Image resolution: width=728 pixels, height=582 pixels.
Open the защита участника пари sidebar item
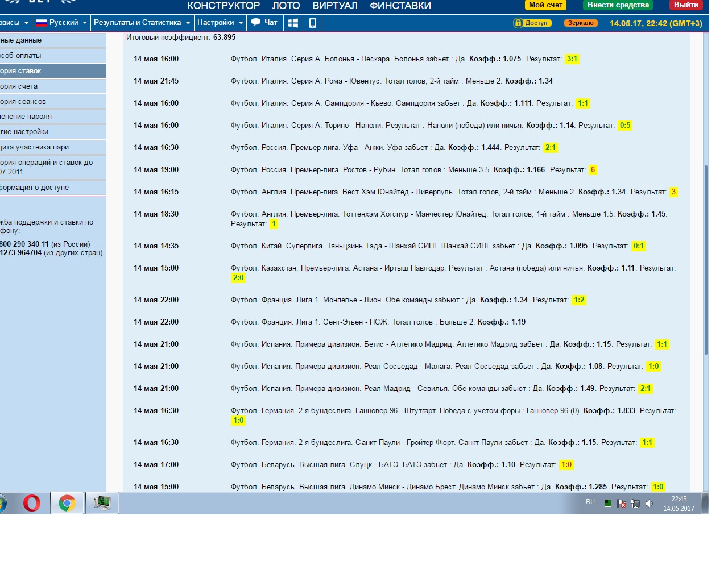[x=53, y=147]
